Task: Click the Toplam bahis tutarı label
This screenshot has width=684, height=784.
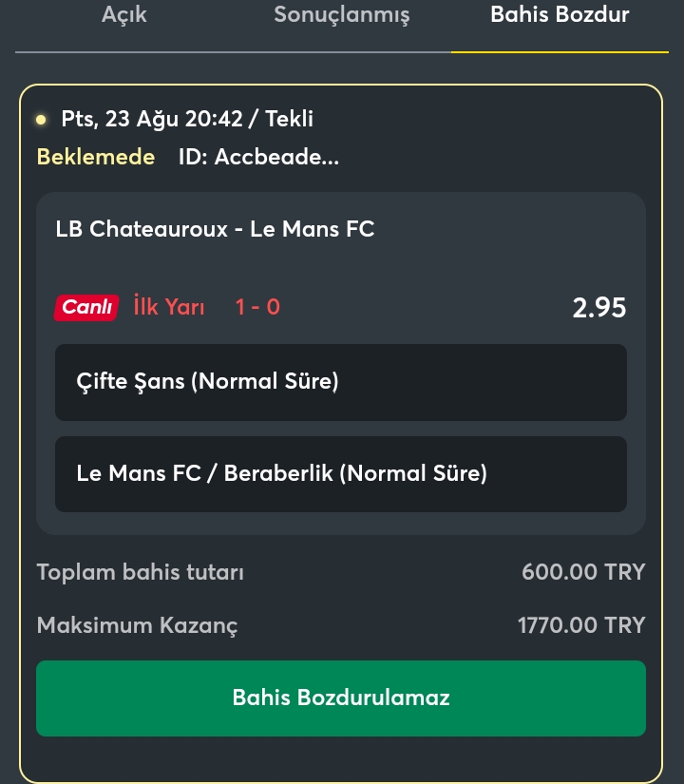Action: pyautogui.click(x=141, y=572)
